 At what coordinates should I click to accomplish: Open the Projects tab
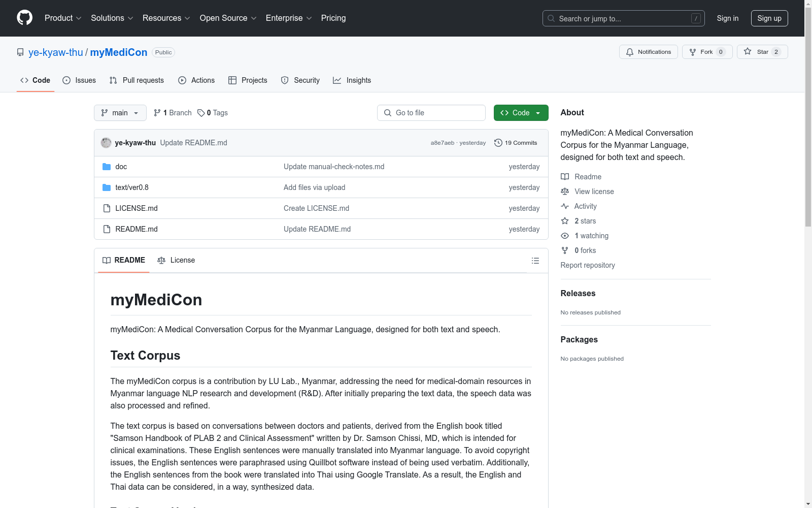[x=248, y=80]
